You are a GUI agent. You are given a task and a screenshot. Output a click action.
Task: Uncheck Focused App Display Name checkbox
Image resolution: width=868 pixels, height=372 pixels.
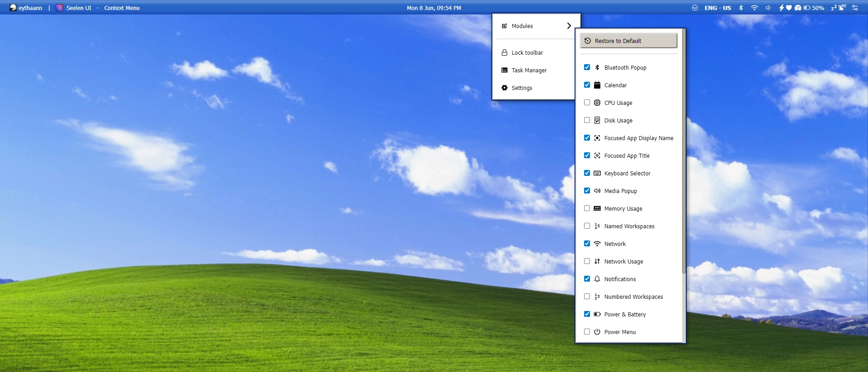tap(587, 138)
